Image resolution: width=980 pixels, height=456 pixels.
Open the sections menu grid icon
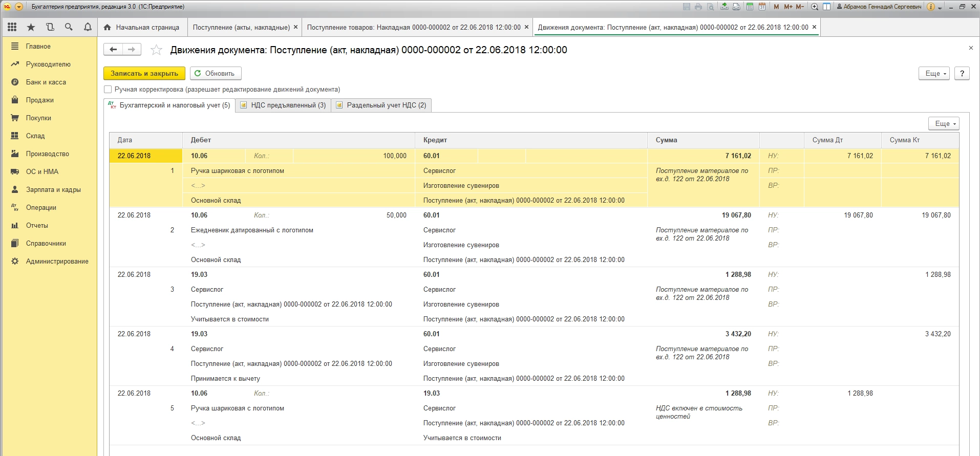[12, 27]
